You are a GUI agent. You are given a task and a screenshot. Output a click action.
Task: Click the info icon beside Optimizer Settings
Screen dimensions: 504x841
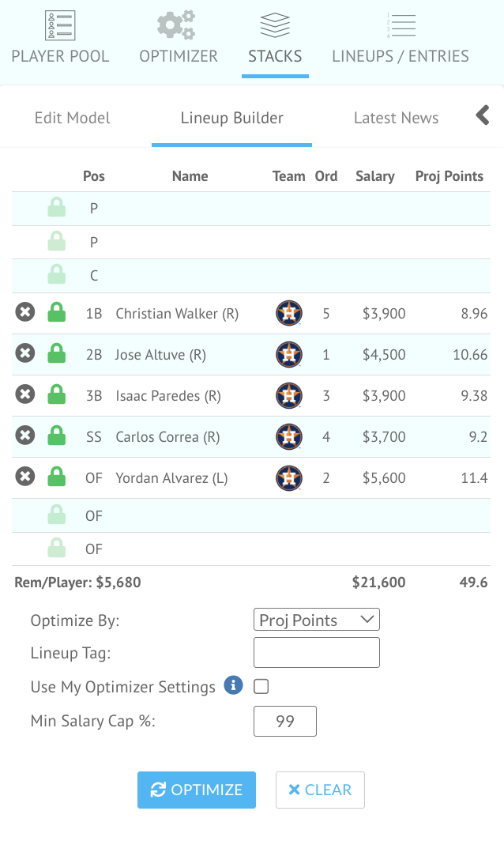tap(233, 686)
